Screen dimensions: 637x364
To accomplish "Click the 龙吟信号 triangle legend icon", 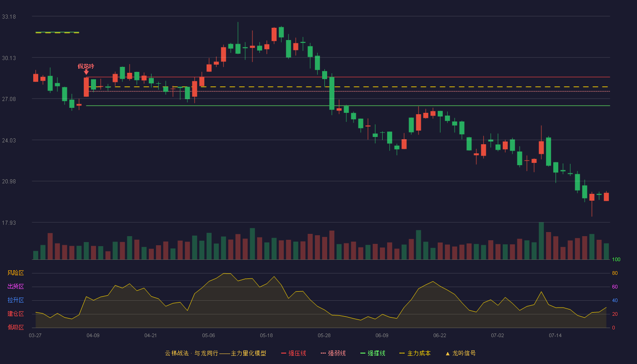I will pyautogui.click(x=447, y=354).
